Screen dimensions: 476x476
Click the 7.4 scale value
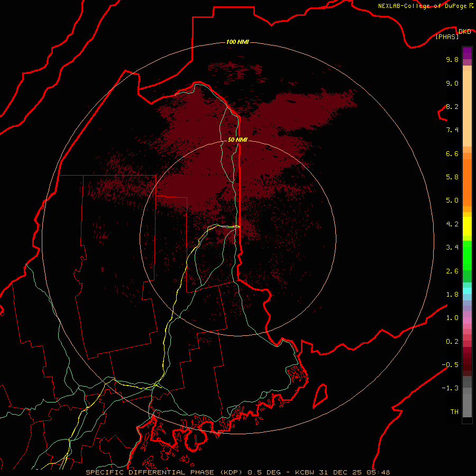tap(452, 130)
